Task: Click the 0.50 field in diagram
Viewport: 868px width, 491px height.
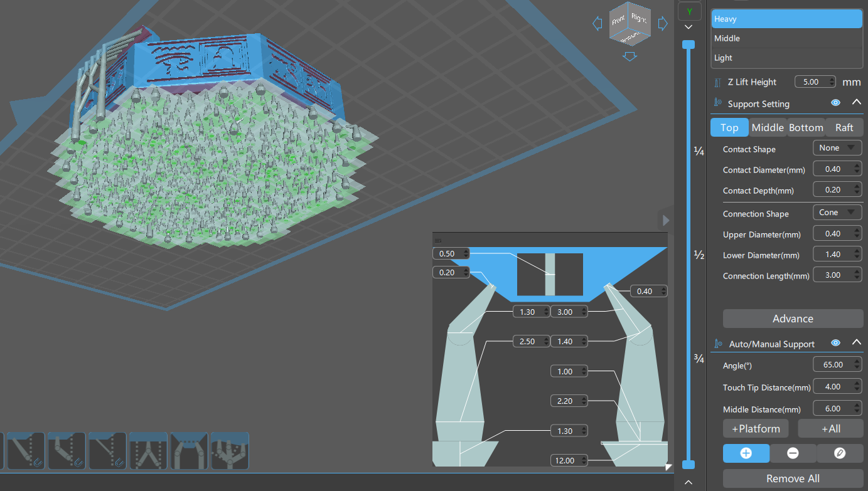Action: click(451, 253)
